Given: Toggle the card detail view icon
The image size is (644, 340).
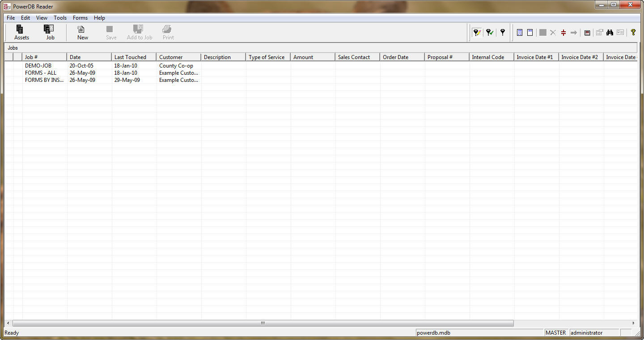Looking at the screenshot, I should (x=620, y=32).
